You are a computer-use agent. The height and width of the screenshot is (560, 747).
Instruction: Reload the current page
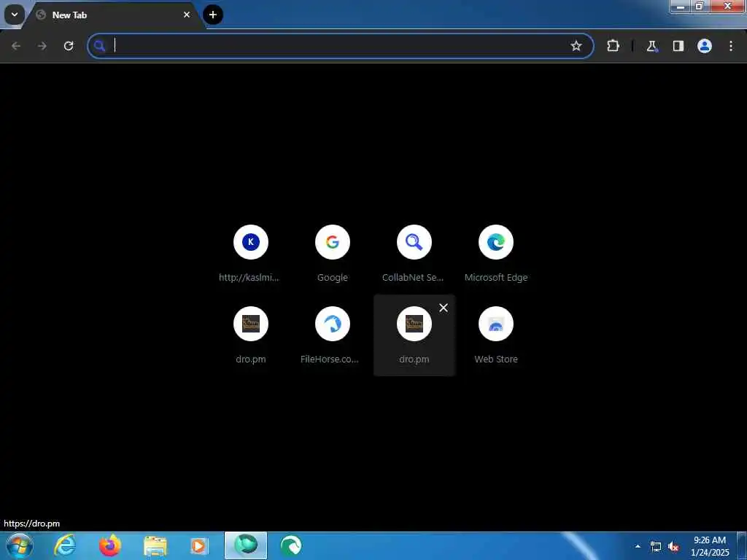(x=69, y=46)
